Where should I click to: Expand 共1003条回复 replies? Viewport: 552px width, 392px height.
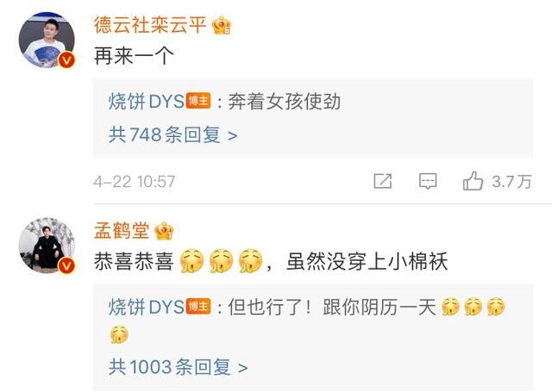pos(179,367)
